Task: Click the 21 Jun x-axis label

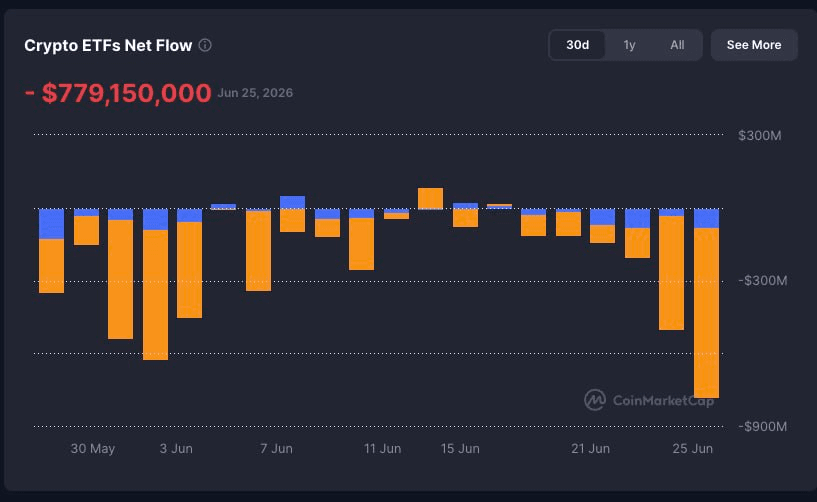Action: point(590,448)
